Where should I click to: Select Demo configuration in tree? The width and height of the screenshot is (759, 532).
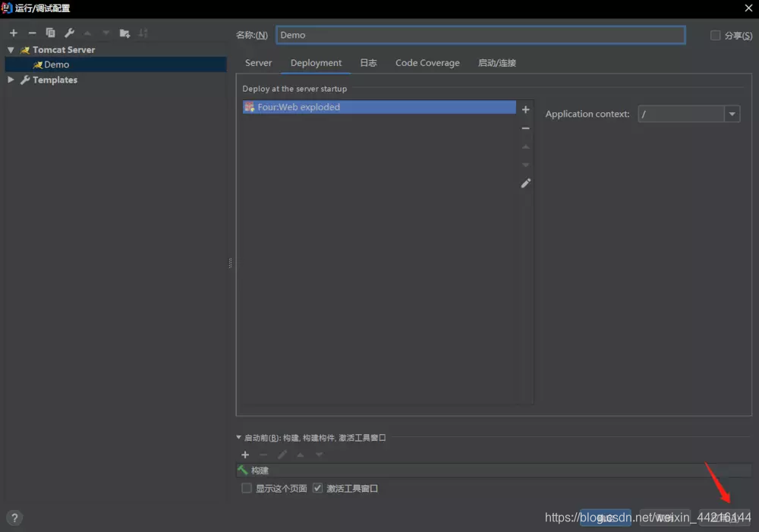[115, 65]
